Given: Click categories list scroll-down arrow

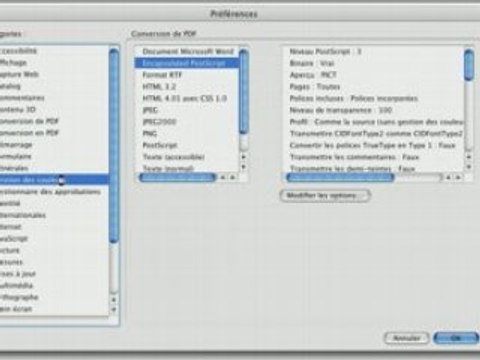Looking at the screenshot, I should 114,310.
